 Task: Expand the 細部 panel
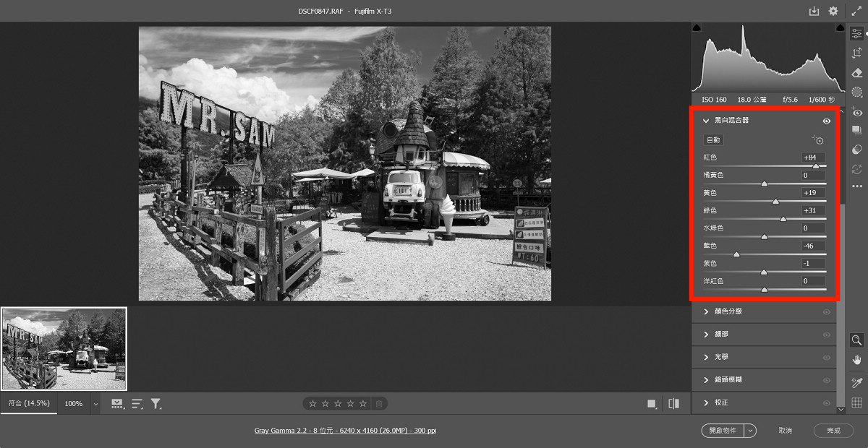coord(706,335)
